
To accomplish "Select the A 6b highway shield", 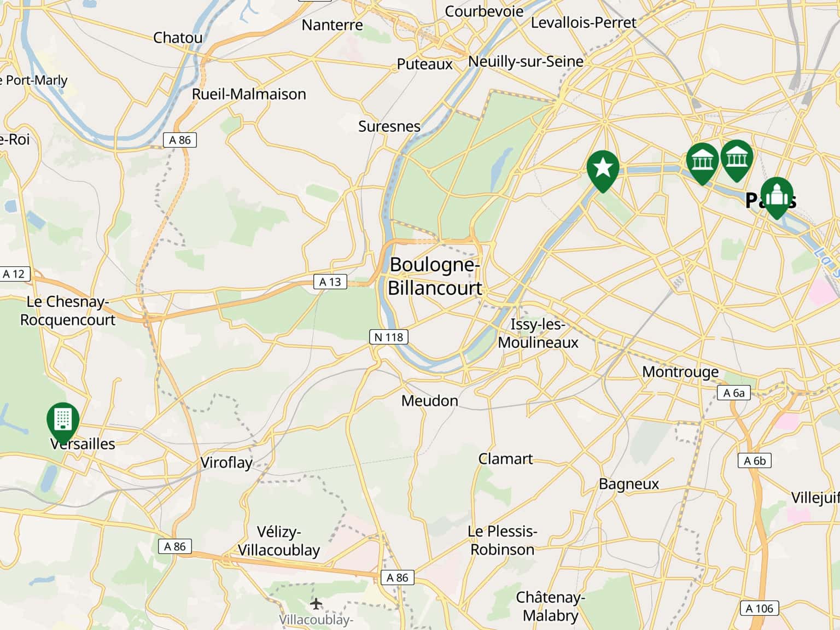I will pos(755,460).
